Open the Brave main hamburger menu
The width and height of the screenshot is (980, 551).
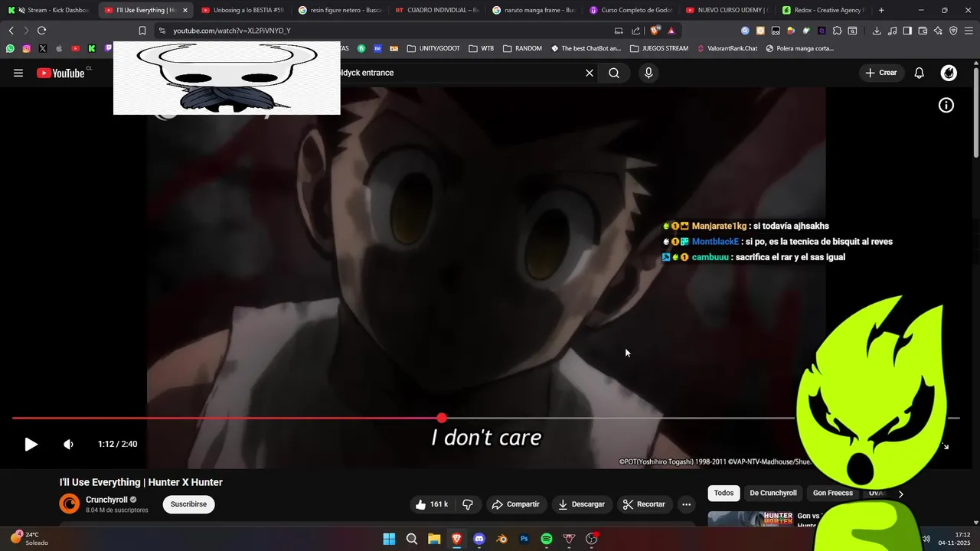coord(969,31)
